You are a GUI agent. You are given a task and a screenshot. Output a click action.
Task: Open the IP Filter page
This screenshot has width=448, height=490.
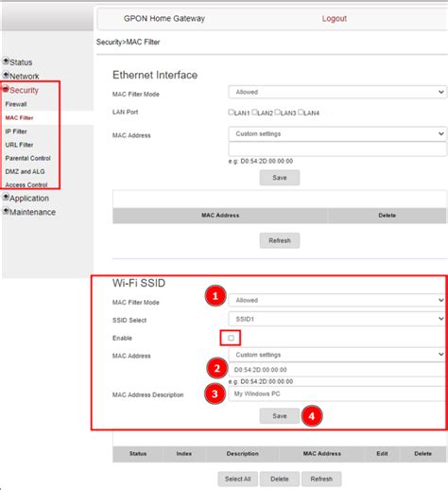16,131
